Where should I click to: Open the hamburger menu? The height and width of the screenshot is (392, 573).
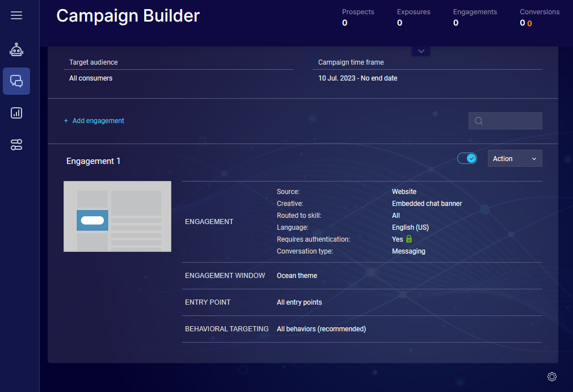(16, 15)
